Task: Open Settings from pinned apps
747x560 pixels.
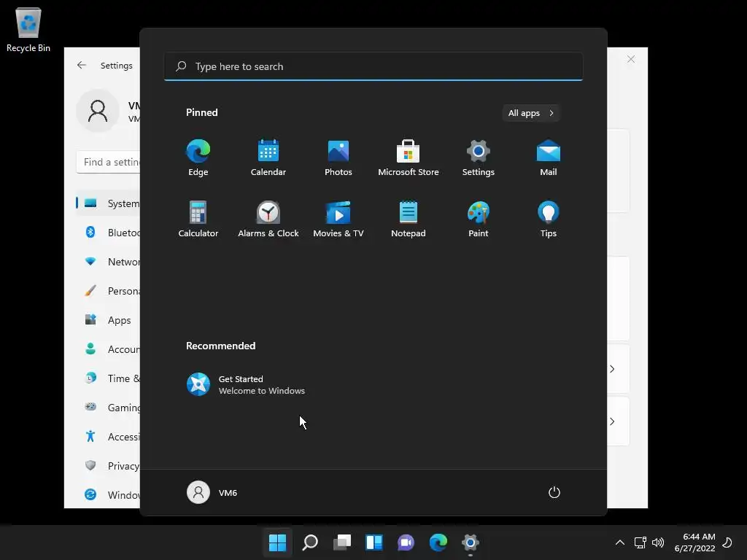Action: click(x=479, y=157)
